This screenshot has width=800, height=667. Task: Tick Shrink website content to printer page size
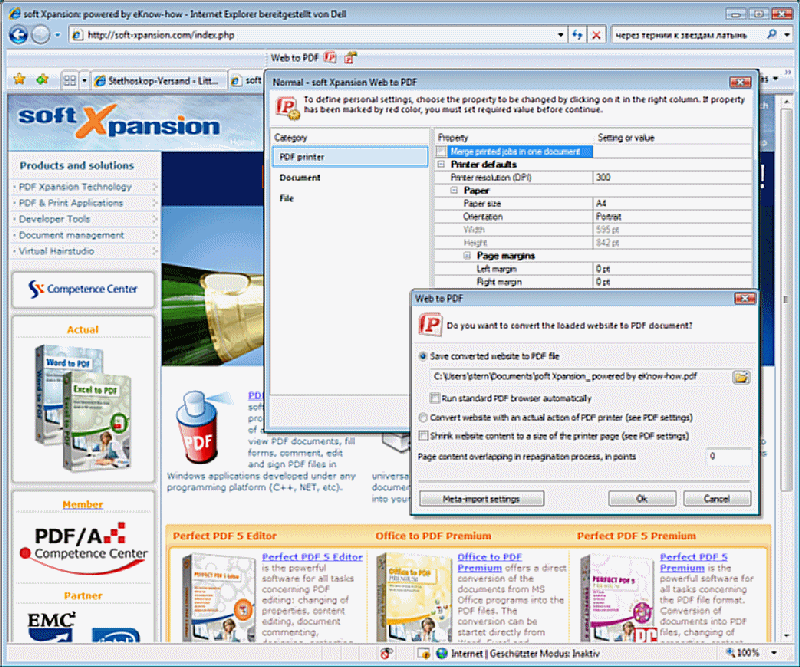pyautogui.click(x=423, y=436)
